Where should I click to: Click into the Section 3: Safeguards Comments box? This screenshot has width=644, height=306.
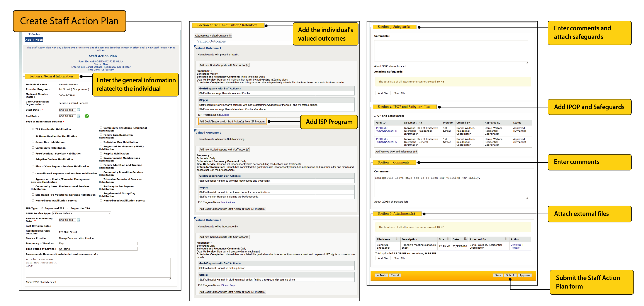pos(450,51)
